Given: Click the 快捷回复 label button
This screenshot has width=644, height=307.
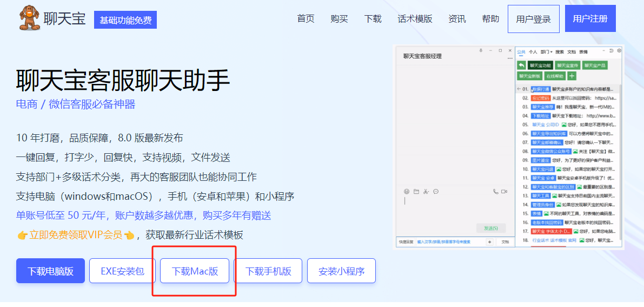Looking at the screenshot, I should point(406,243).
